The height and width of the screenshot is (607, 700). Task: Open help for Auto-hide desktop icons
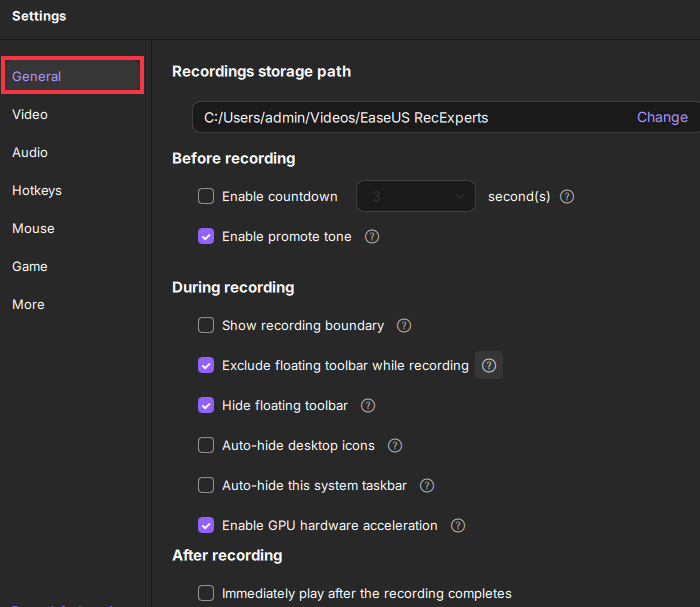point(395,445)
